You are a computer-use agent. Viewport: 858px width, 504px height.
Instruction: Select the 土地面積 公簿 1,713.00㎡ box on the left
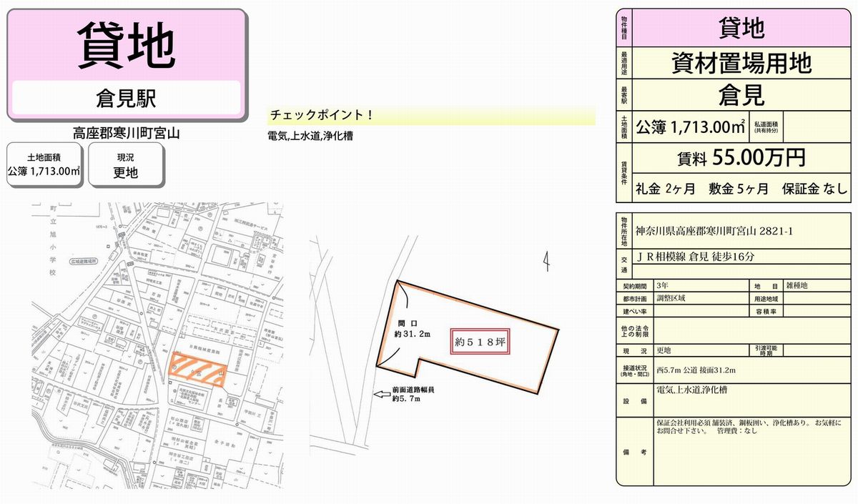click(44, 165)
